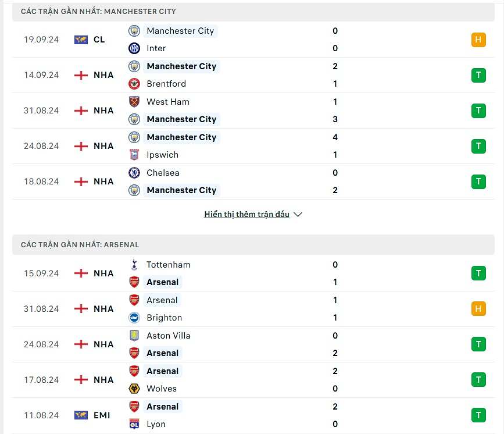
Task: Click the Inter club crest icon
Action: (134, 48)
